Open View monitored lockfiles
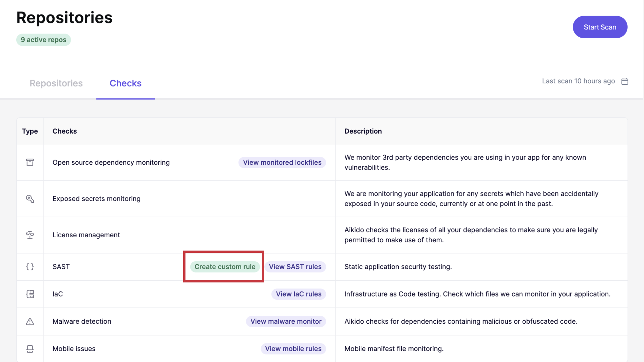This screenshot has height=362, width=644. (x=282, y=162)
